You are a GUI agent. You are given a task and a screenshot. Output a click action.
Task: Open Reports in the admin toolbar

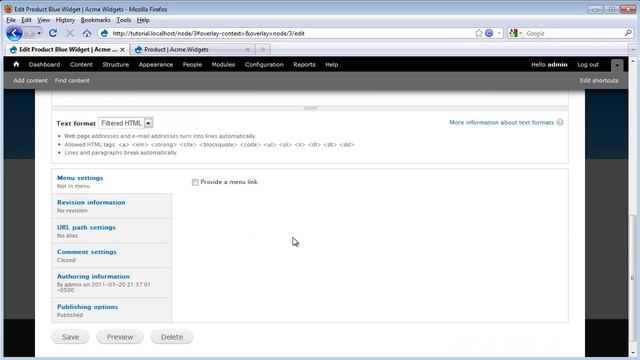click(x=304, y=64)
